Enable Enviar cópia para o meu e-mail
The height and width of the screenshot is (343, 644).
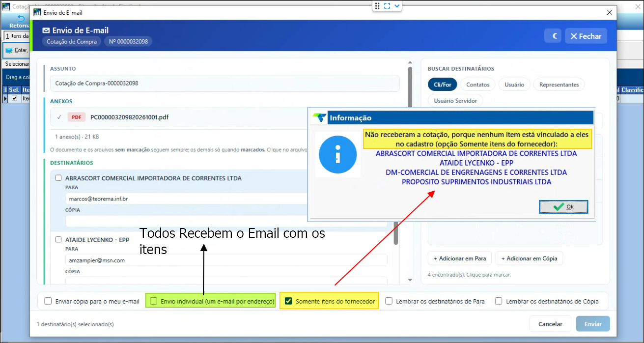click(x=48, y=301)
